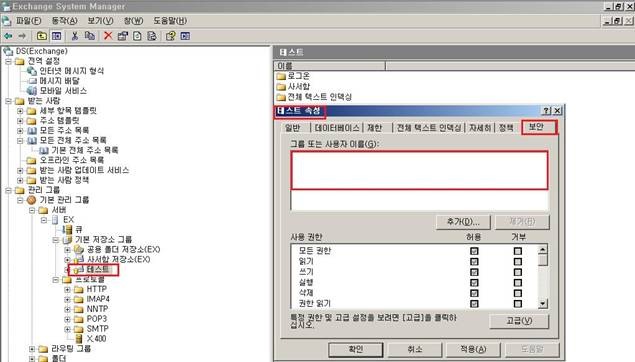Click the 취소 cancel button

point(414,349)
